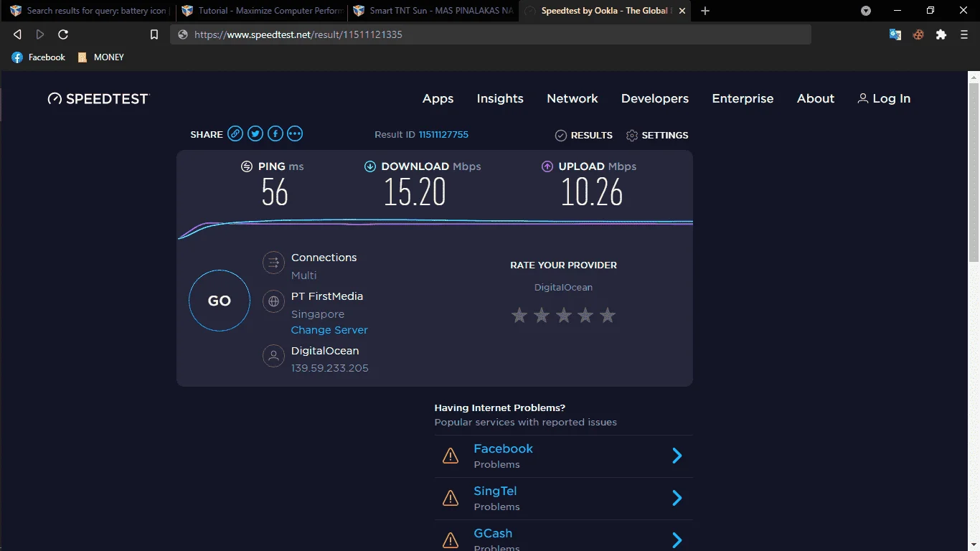This screenshot has width=980, height=551.
Task: Open the extensions puzzle icon
Action: [941, 34]
